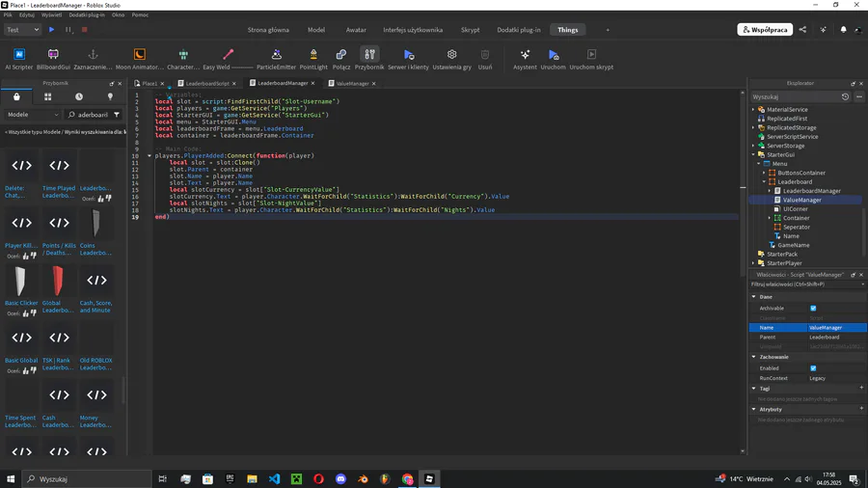868x488 pixels.
Task: Add a custom ribbon tab with plus
Action: 608,30
